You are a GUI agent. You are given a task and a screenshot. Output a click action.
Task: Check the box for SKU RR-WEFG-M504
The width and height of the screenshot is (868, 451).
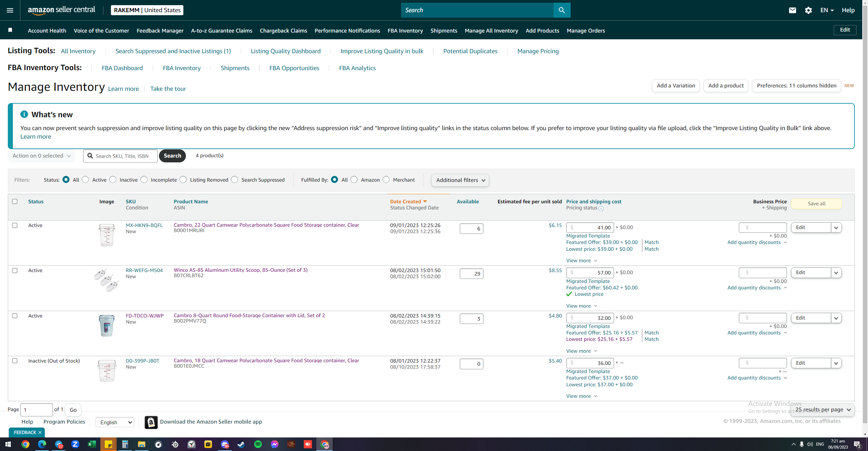click(x=15, y=270)
